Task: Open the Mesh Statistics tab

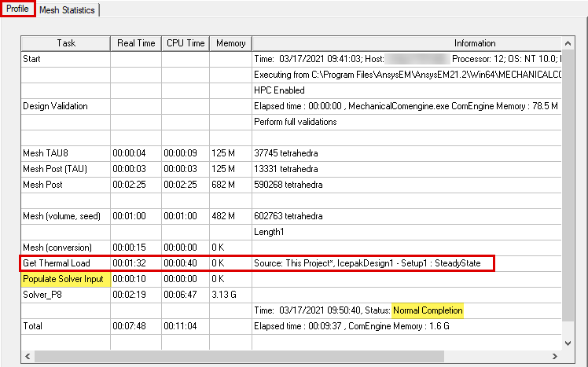Action: point(67,10)
